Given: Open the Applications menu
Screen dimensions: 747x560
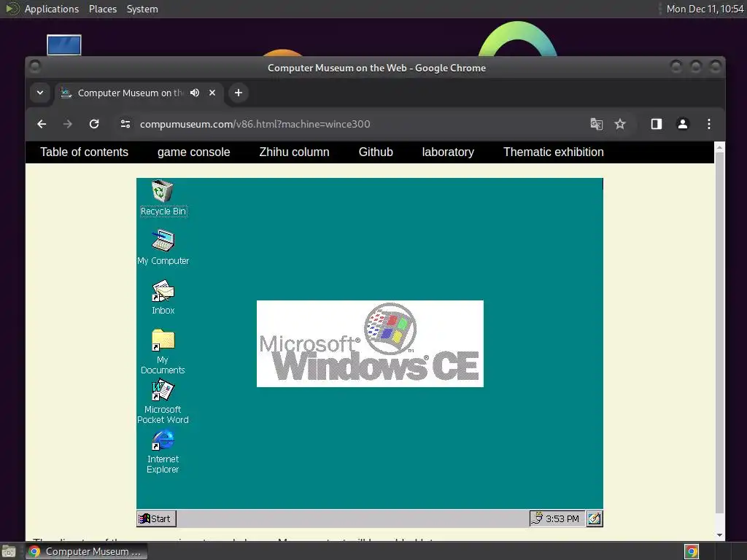Looking at the screenshot, I should coord(52,9).
